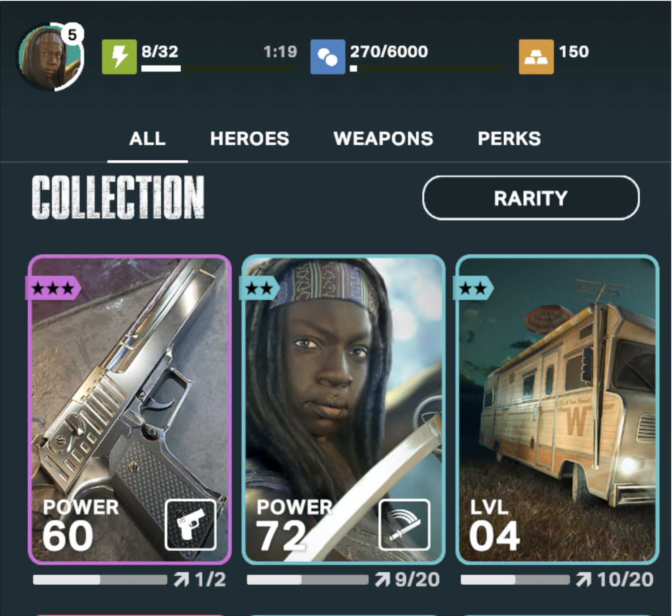Tap the gold bars currency icon
Viewport: 672px width, 616px height.
click(x=536, y=57)
